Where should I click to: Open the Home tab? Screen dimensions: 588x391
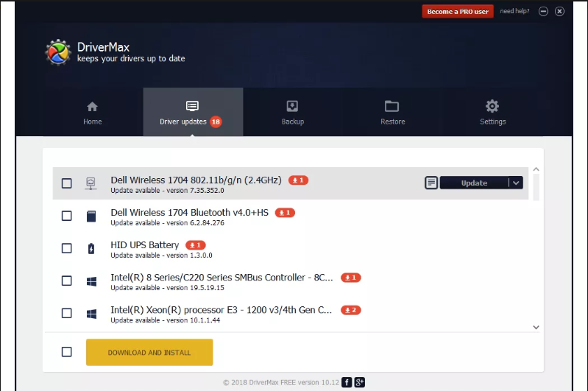click(x=93, y=112)
